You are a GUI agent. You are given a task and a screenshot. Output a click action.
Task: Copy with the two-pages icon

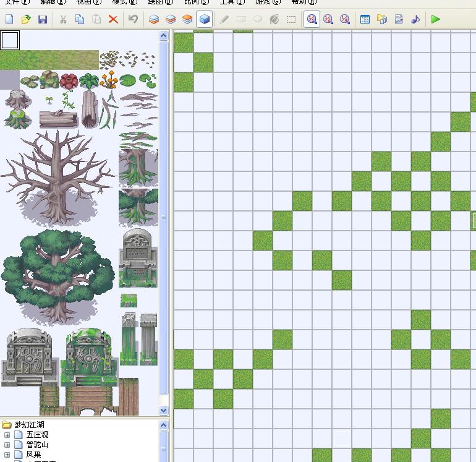(x=80, y=19)
